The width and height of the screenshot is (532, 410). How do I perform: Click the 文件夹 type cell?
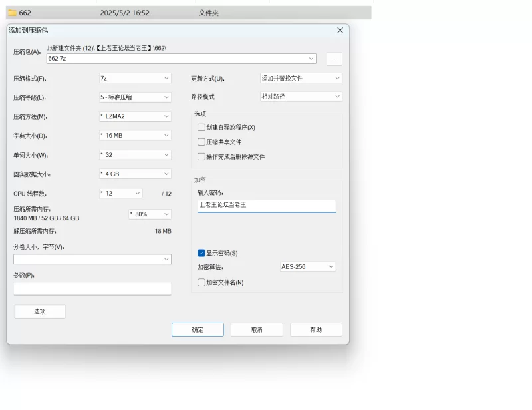point(209,13)
